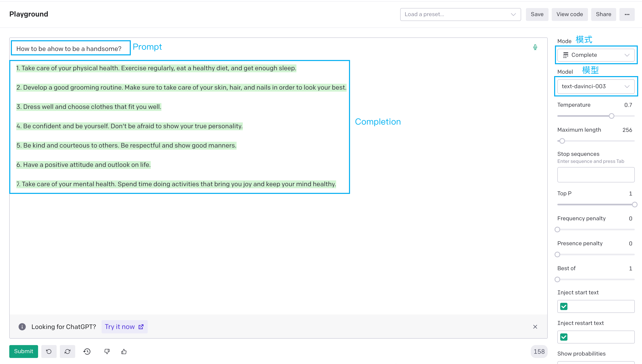
Task: Open the Mode dropdown showing Complete
Action: (x=596, y=55)
